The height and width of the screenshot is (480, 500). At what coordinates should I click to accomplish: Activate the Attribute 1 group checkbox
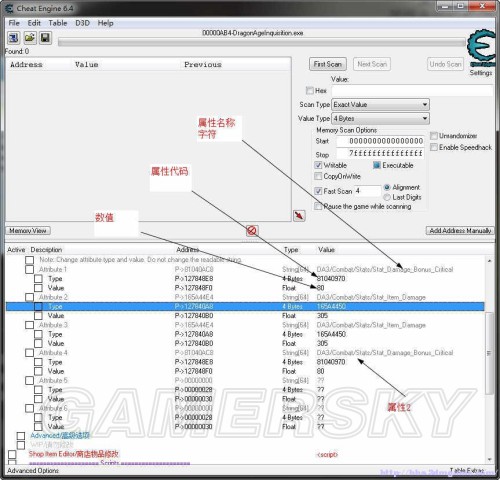click(29, 269)
